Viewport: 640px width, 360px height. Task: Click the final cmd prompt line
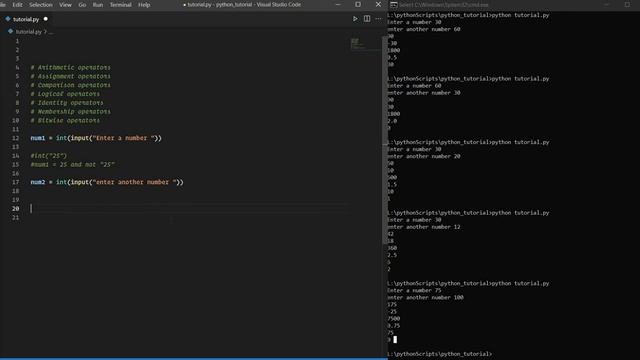(x=440, y=354)
